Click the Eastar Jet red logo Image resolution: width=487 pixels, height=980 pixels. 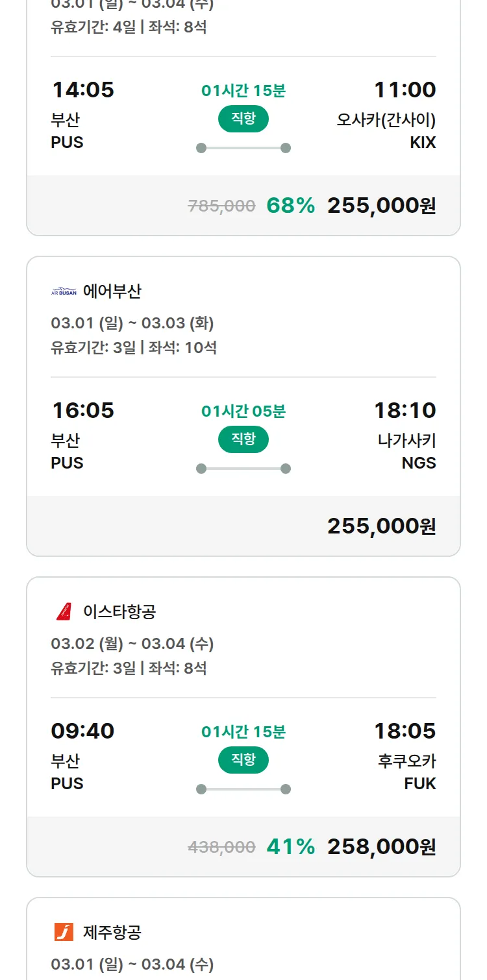64,611
